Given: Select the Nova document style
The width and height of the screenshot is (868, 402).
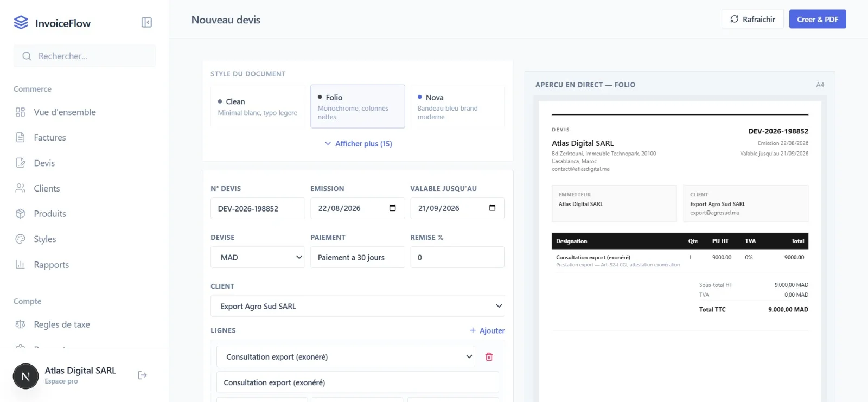Looking at the screenshot, I should click(x=457, y=106).
